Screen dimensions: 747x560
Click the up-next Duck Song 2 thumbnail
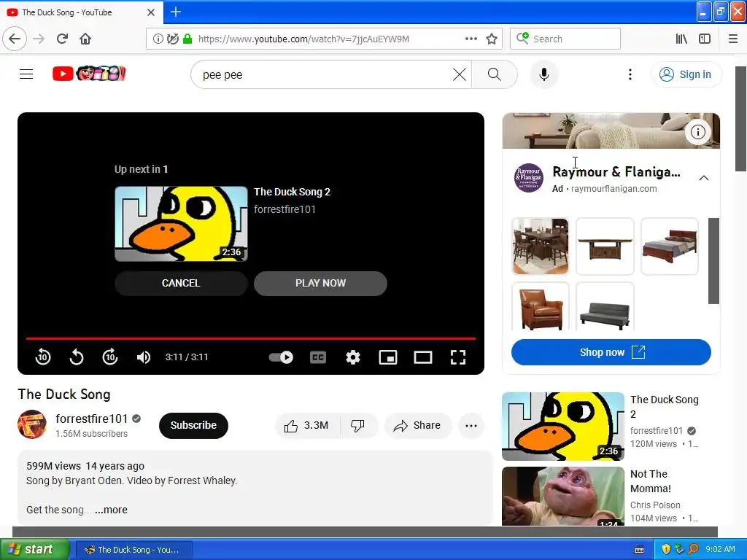pyautogui.click(x=181, y=223)
